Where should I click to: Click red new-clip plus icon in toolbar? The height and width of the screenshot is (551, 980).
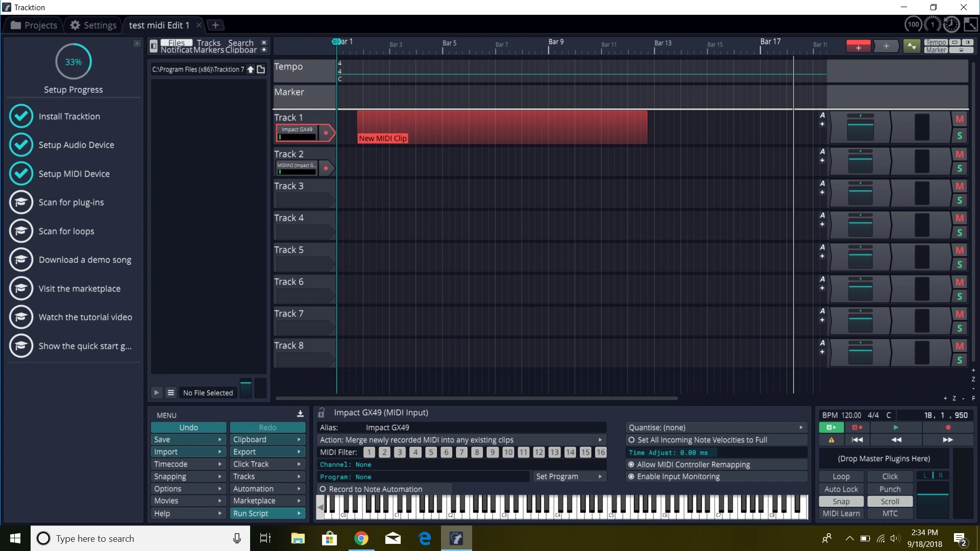tap(858, 46)
